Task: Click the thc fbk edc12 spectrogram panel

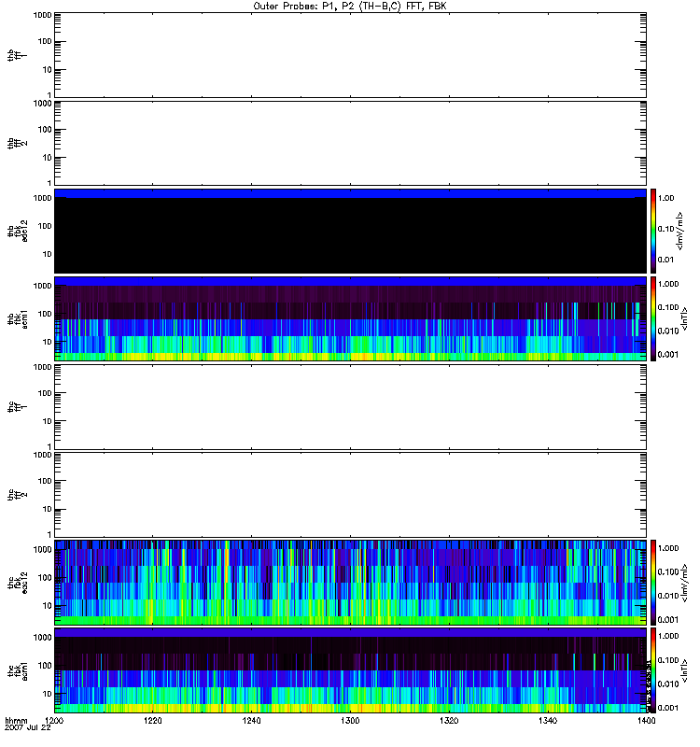Action: click(x=351, y=582)
